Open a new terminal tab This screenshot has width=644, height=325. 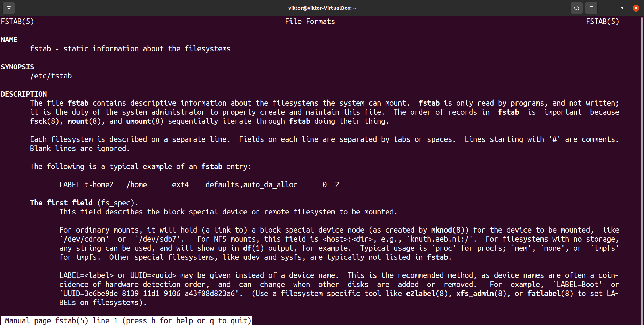[x=8, y=8]
